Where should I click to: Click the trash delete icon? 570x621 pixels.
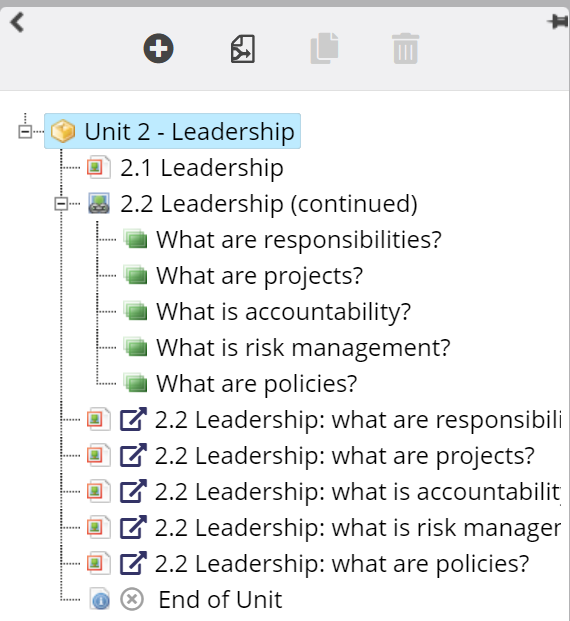coord(406,49)
